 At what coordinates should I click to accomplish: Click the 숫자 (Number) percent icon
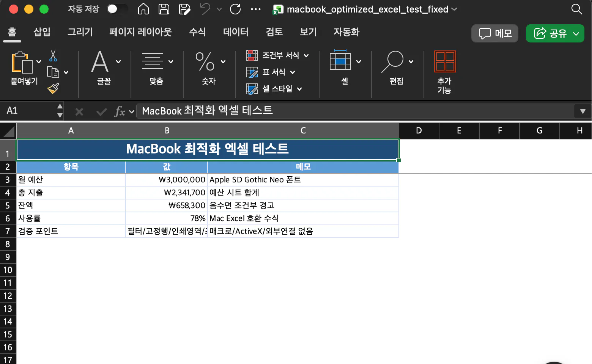pos(205,62)
